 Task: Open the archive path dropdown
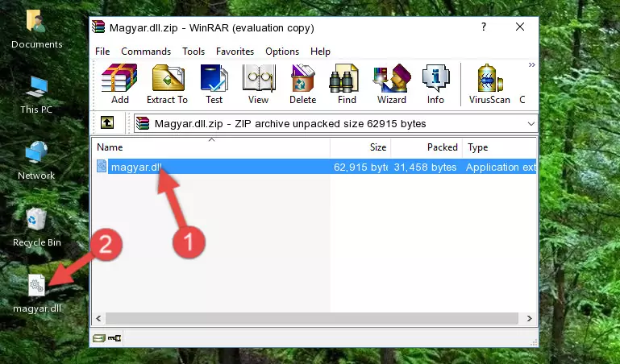pyautogui.click(x=531, y=123)
